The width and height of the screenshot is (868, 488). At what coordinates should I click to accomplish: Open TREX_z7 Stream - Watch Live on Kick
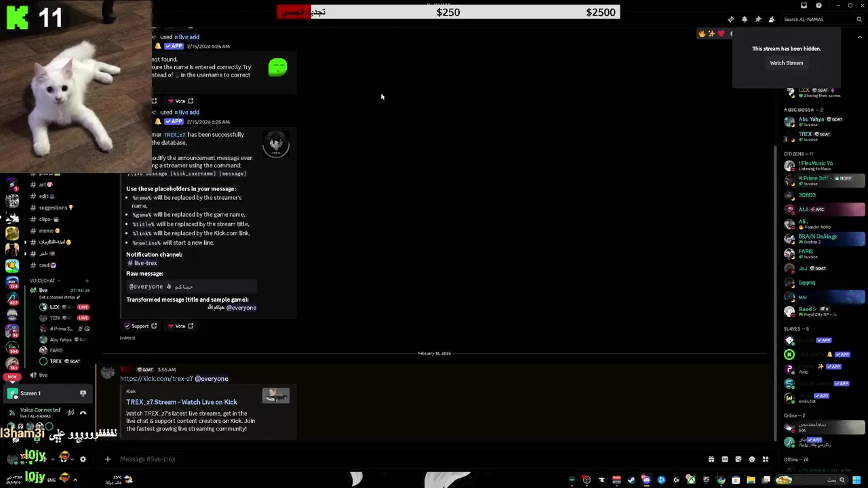(182, 402)
